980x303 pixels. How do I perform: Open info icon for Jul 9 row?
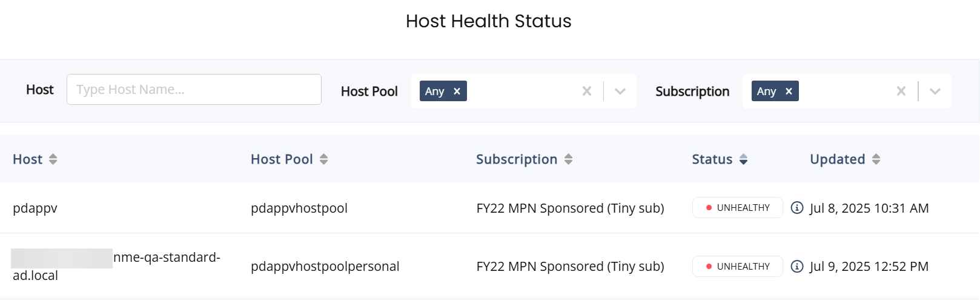797,266
